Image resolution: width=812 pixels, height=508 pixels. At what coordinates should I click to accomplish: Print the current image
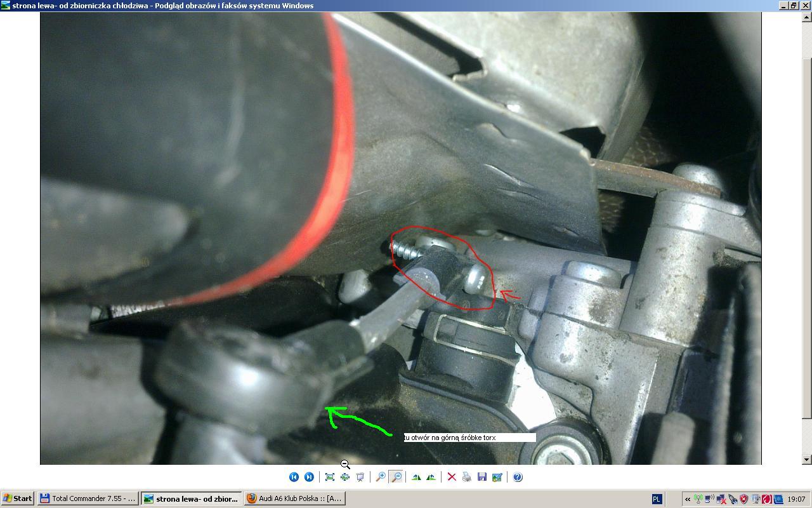(x=467, y=477)
